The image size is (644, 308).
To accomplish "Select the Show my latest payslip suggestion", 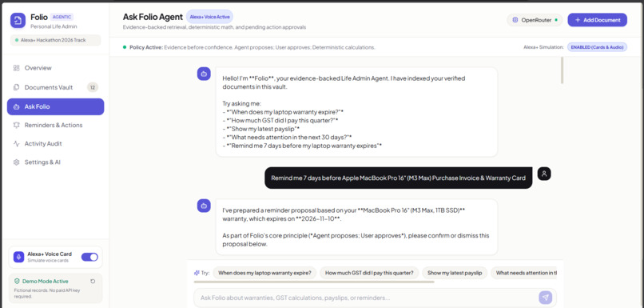I will (455, 273).
